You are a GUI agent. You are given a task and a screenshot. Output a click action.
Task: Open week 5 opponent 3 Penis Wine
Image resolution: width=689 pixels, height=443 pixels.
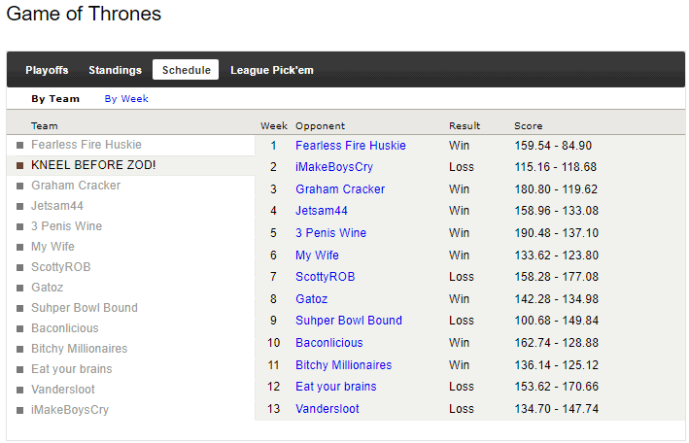(331, 233)
